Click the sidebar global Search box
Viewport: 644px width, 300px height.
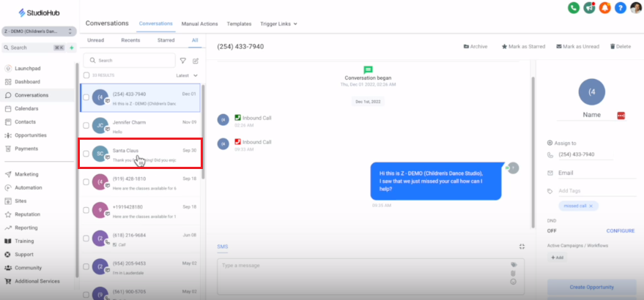point(32,48)
